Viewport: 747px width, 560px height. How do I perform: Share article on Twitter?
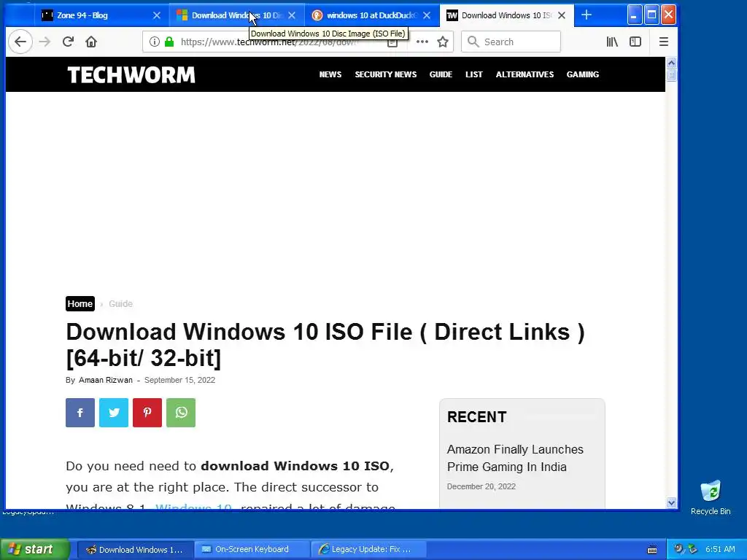114,413
